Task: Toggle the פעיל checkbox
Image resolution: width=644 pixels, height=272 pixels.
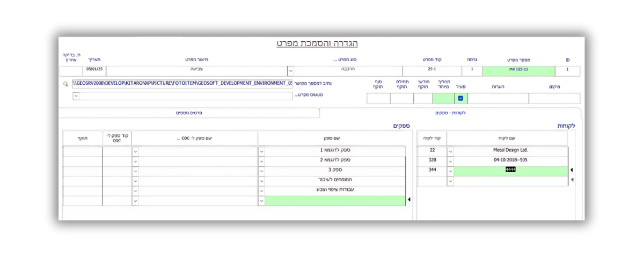Action: tap(460, 98)
